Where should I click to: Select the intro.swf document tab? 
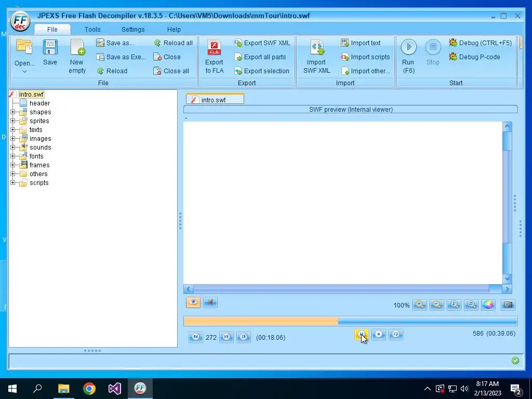(x=215, y=99)
